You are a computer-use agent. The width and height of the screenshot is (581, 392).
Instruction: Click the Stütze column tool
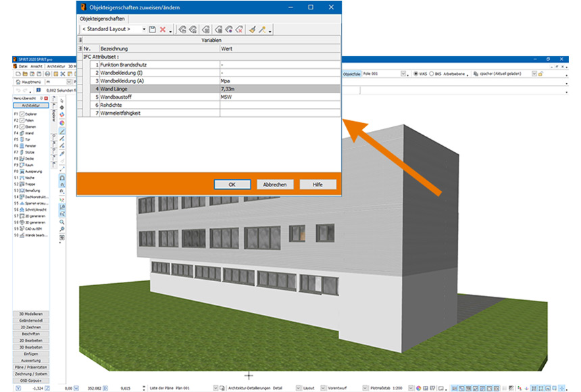[x=30, y=152]
